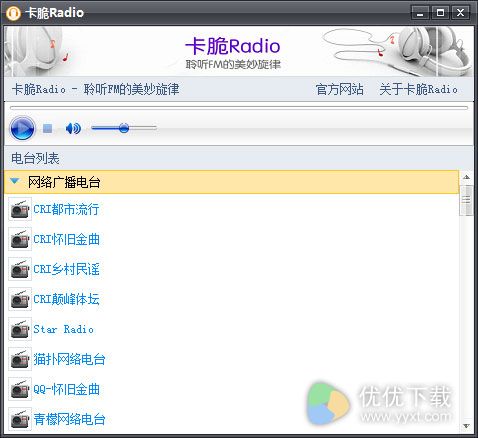
Task: Stop playback with the square stop button
Action: (47, 128)
